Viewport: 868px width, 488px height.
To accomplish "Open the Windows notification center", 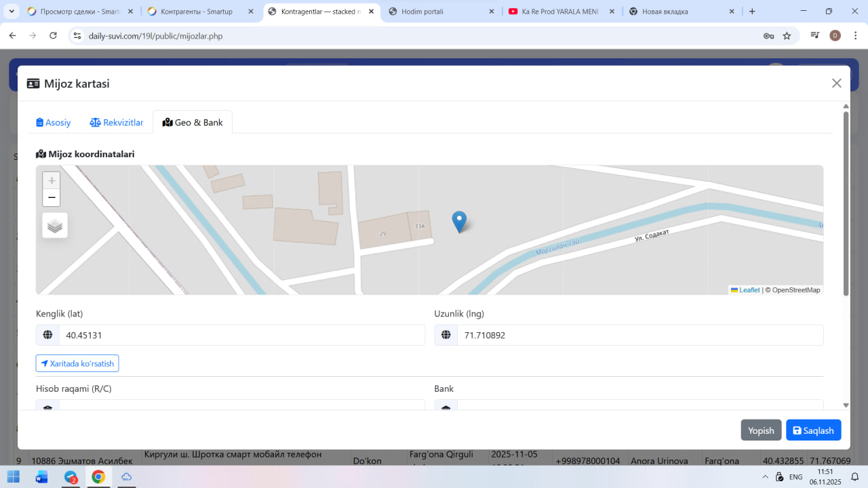I will coord(856,477).
